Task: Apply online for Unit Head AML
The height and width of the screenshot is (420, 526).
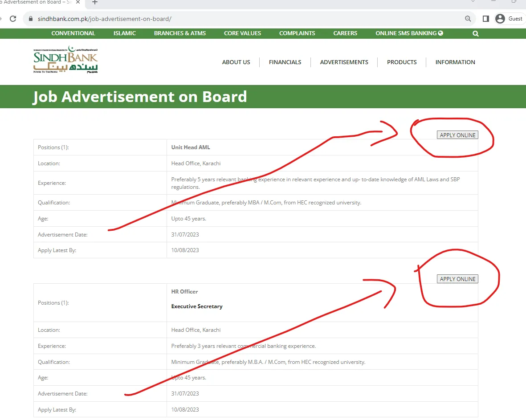Action: click(457, 135)
